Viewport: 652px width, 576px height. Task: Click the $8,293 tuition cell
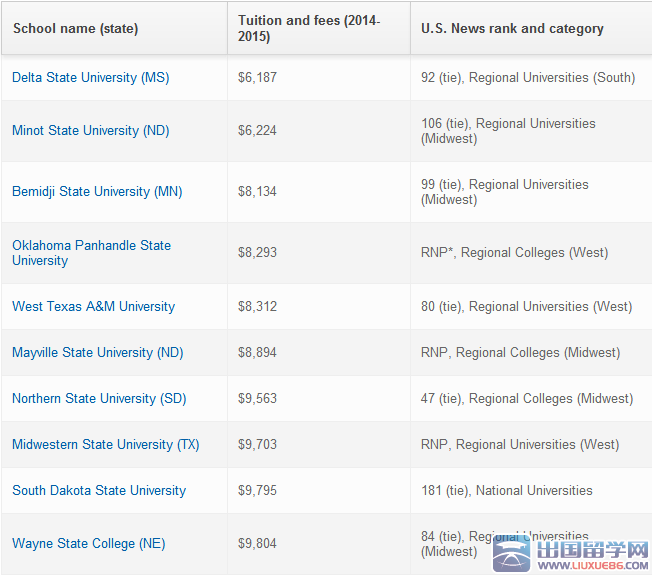tap(257, 252)
